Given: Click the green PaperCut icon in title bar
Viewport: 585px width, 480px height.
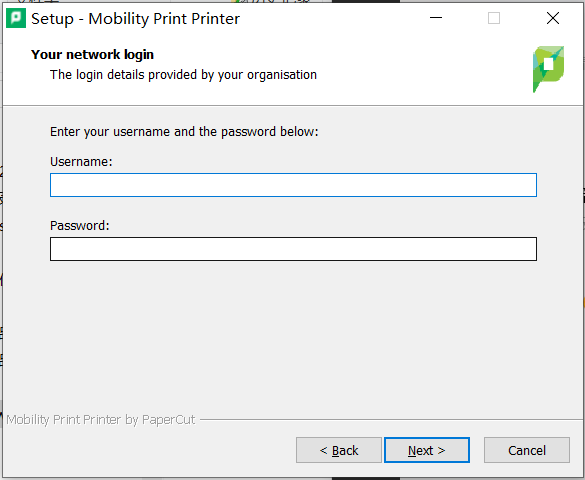Looking at the screenshot, I should pyautogui.click(x=16, y=18).
